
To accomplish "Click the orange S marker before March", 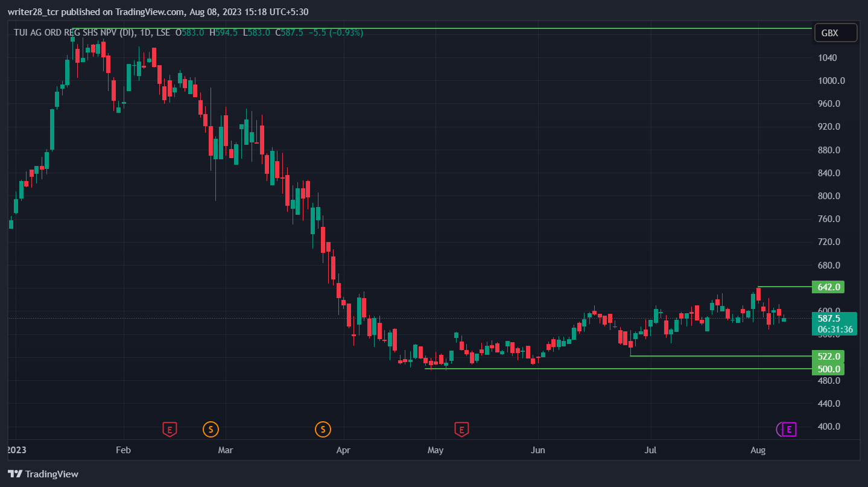I will point(211,430).
